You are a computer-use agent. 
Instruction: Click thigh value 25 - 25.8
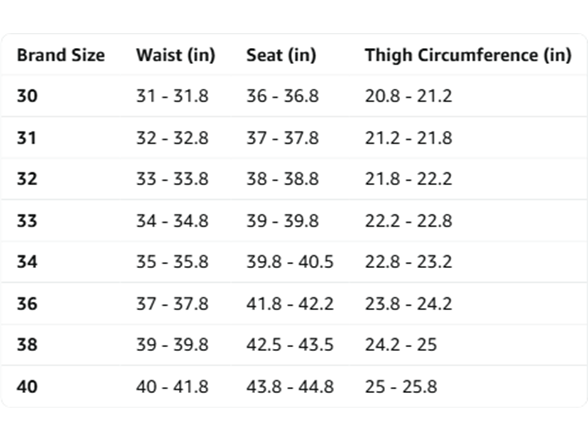(401, 387)
